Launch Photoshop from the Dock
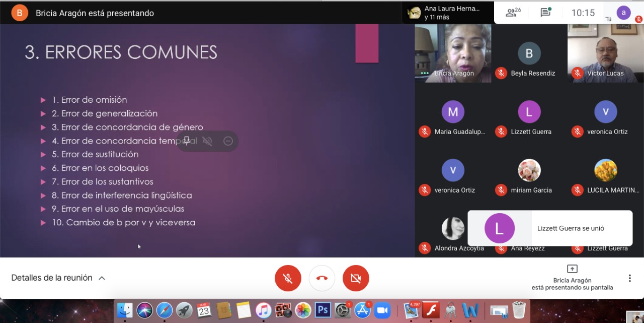This screenshot has height=323, width=644. click(x=323, y=310)
